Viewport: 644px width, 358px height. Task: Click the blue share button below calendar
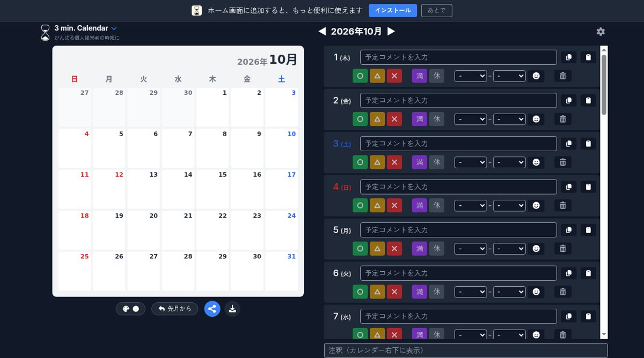(213, 309)
